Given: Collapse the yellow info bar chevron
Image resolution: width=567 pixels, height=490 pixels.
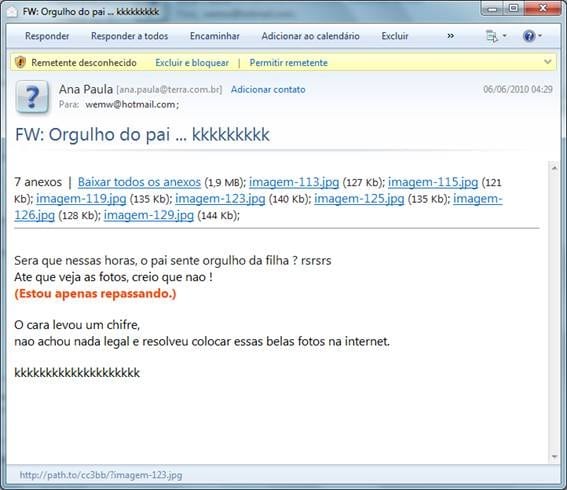Looking at the screenshot, I should 547,62.
